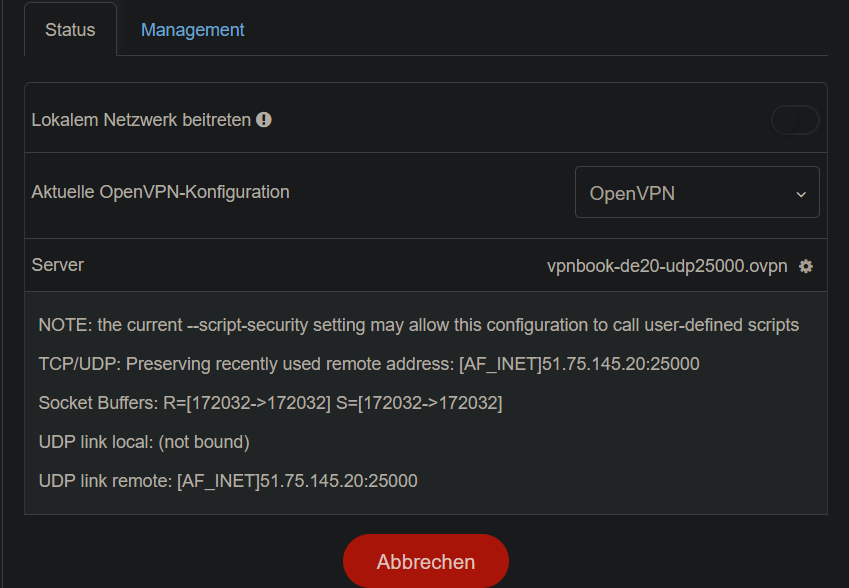The height and width of the screenshot is (588, 849).
Task: Click the TCP/UDP Preserving remote address log line
Action: tap(368, 364)
